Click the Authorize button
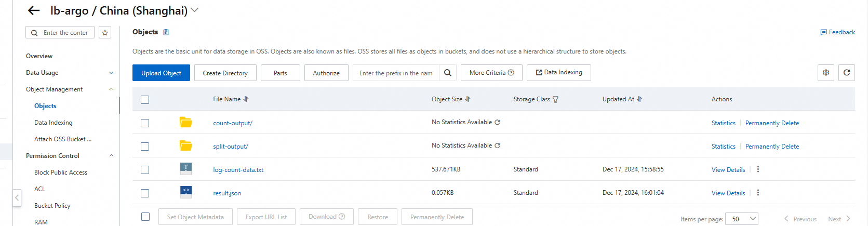 tap(326, 73)
